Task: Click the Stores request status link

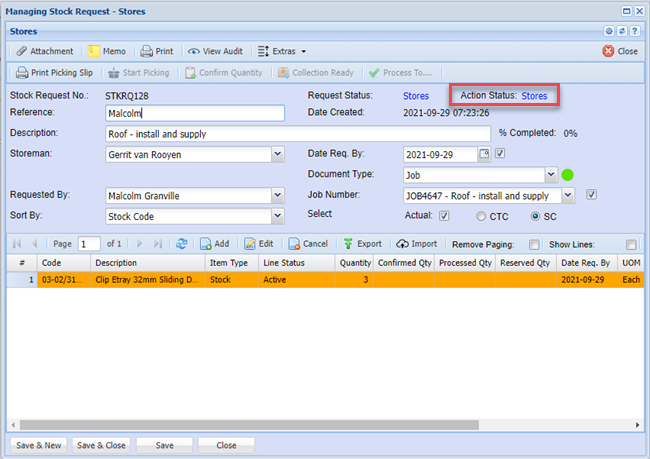Action: click(416, 96)
